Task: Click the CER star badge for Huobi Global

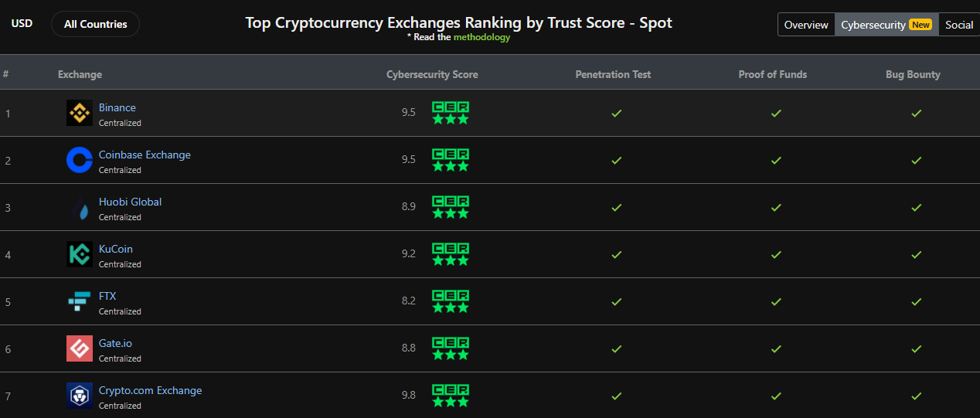Action: click(451, 207)
